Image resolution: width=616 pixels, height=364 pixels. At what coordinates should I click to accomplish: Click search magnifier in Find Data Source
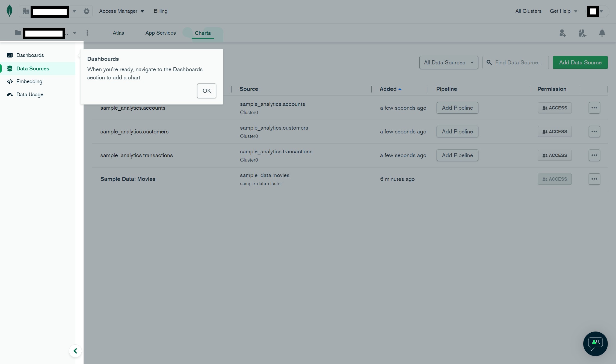(489, 62)
